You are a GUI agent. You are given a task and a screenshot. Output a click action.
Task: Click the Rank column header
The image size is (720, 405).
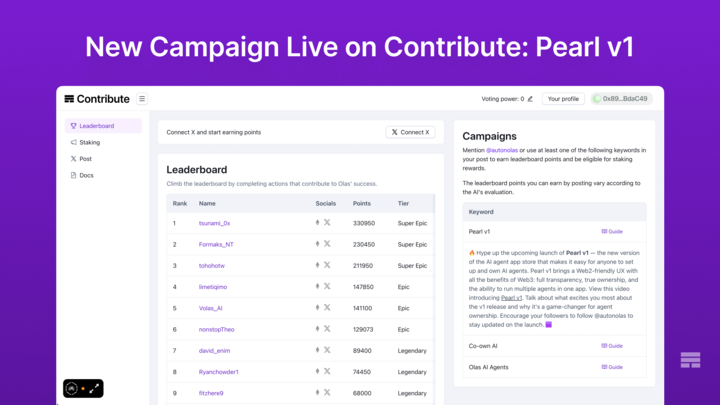(180, 203)
